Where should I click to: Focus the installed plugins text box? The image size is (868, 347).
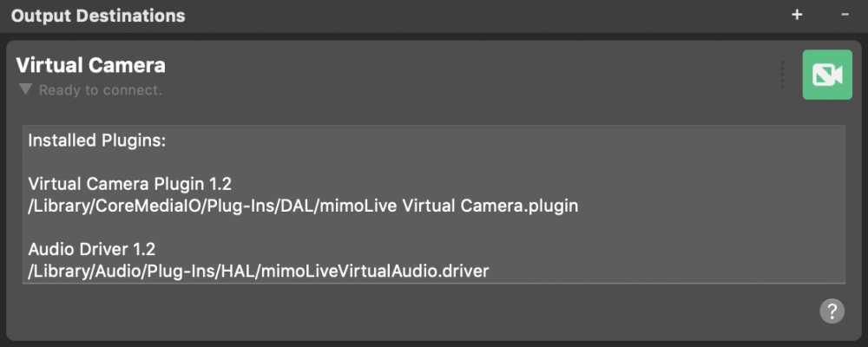434,205
